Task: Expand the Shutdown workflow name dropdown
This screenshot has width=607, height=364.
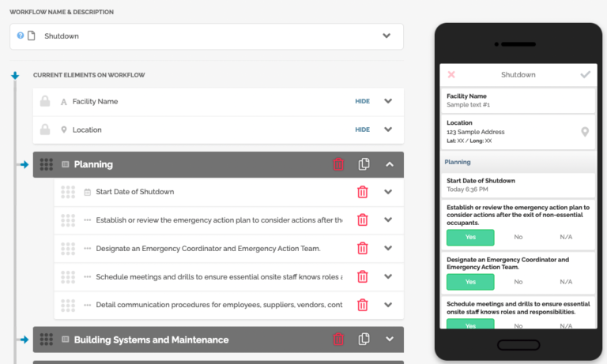Action: [x=386, y=36]
